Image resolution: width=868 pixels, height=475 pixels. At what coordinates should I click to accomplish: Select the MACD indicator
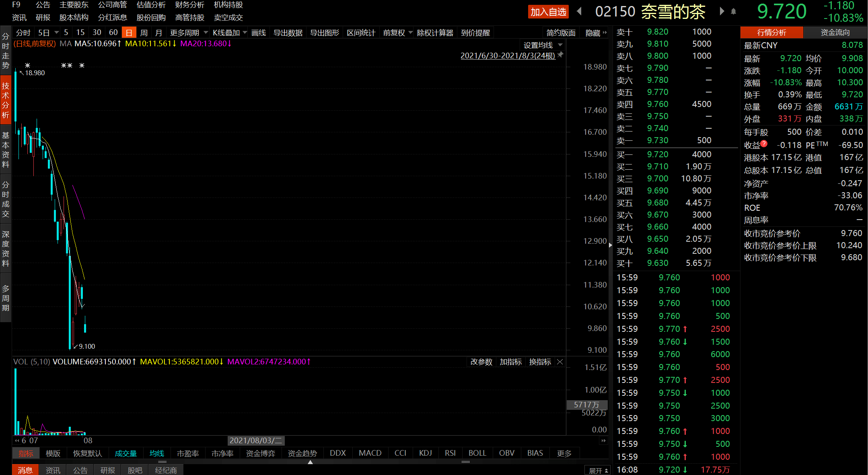click(x=370, y=453)
